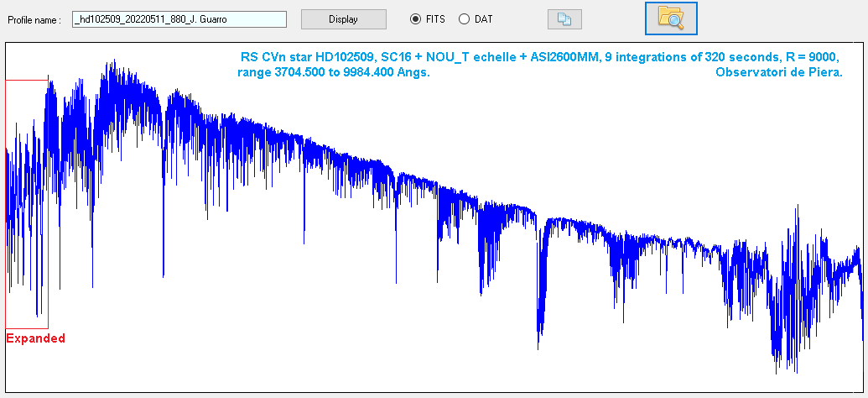This screenshot has width=868, height=398.
Task: Focus the Profile name text field
Action: 179,18
